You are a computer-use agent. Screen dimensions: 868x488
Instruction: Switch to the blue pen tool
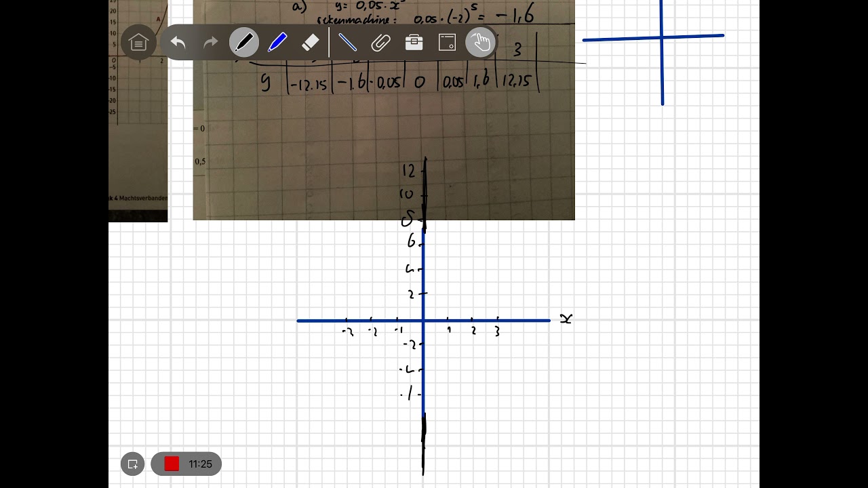pyautogui.click(x=277, y=43)
